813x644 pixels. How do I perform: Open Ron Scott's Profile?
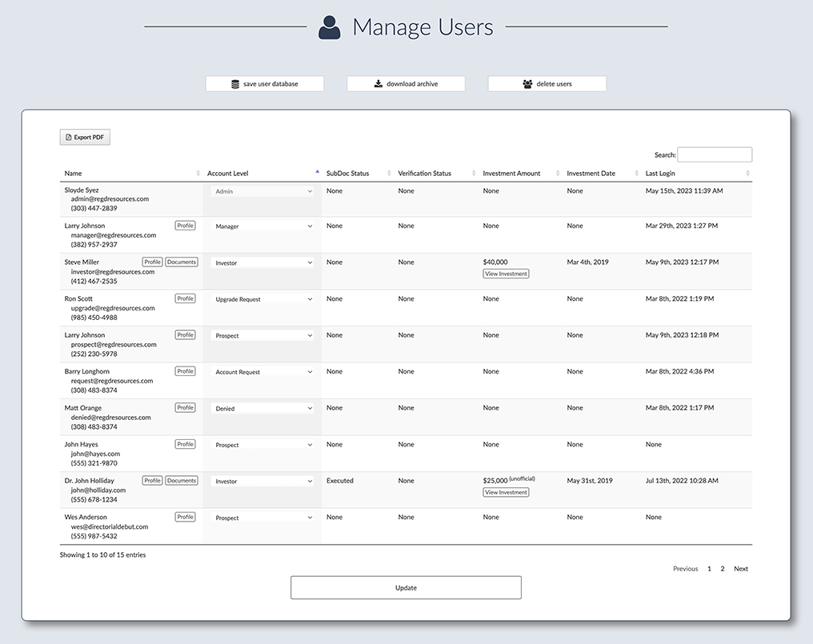tap(185, 298)
